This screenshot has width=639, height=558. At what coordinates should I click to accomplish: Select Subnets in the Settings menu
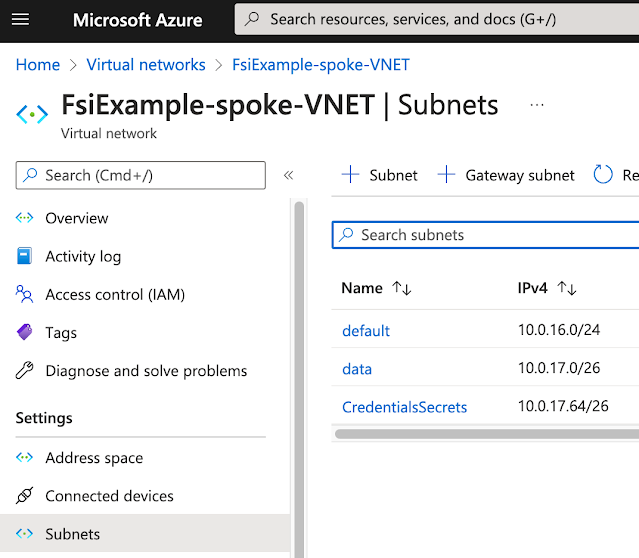tap(73, 534)
